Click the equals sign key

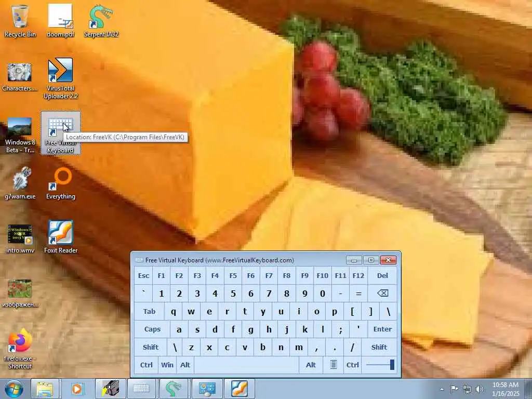(x=358, y=293)
